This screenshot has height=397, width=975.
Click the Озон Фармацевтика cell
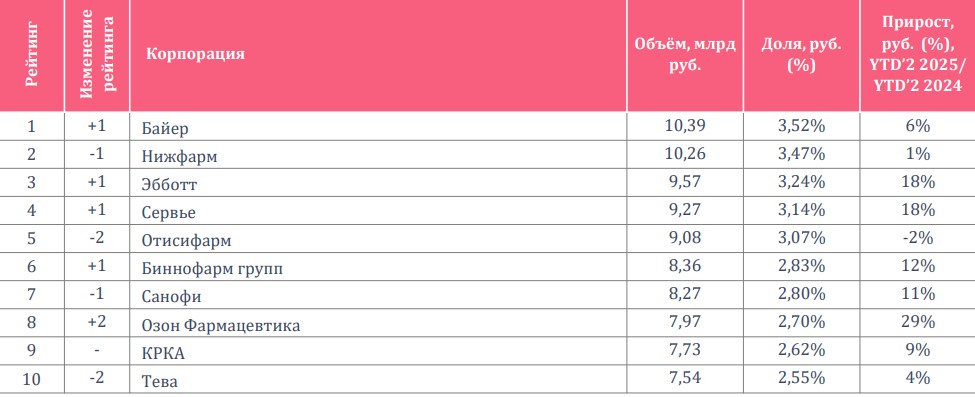click(x=221, y=325)
